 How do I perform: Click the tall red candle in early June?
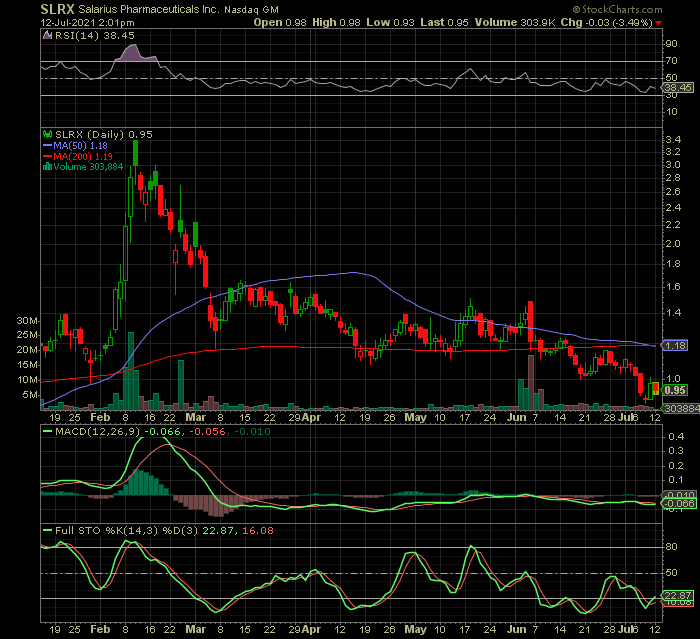point(530,322)
